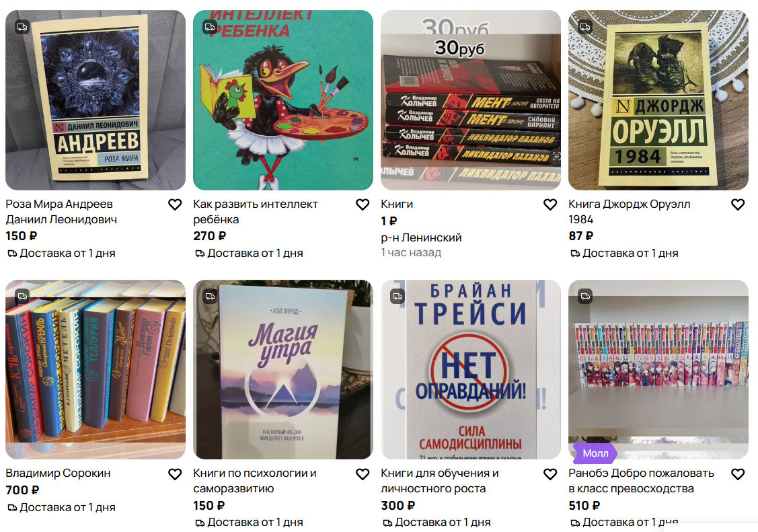Viewport: 758px width, 532px height.
Task: Click delivery badge on Брайан Трейси photo
Action: pyautogui.click(x=397, y=296)
